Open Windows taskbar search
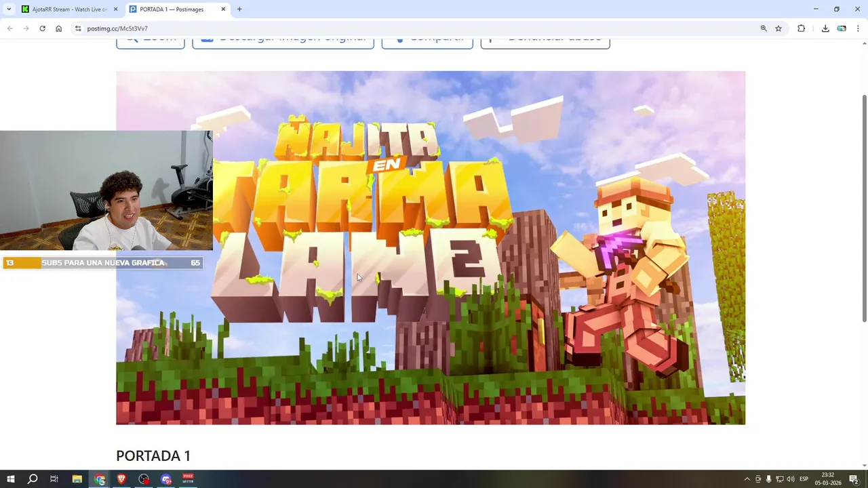This screenshot has width=868, height=488. pos(32,479)
